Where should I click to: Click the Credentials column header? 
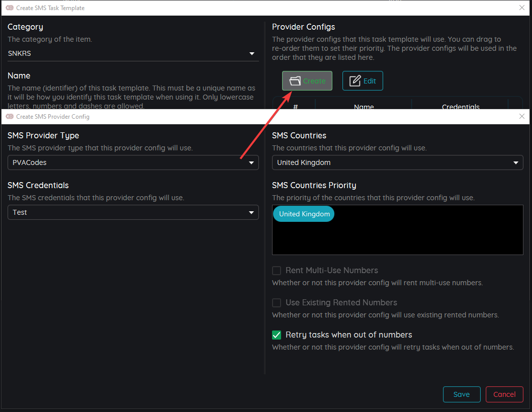(460, 106)
